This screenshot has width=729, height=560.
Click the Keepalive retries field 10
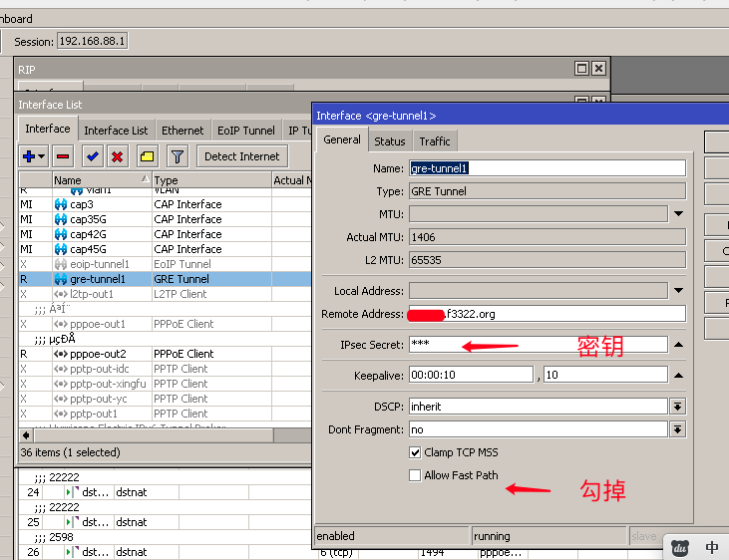click(605, 375)
